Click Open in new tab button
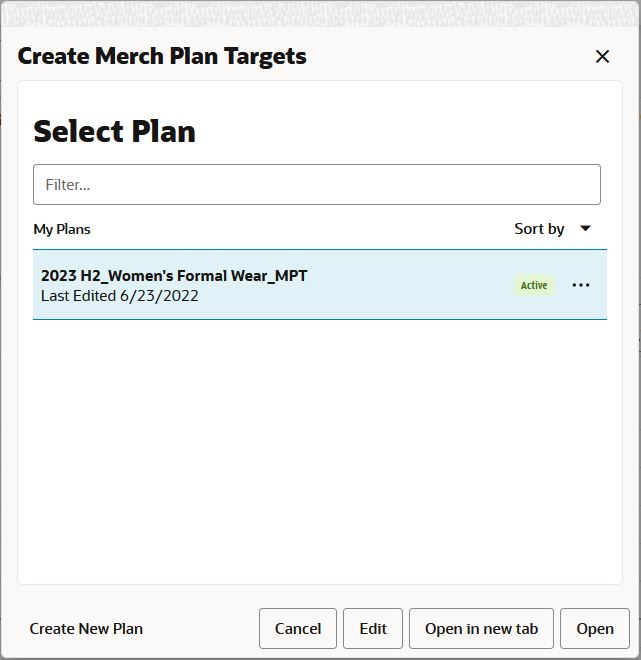 (481, 629)
